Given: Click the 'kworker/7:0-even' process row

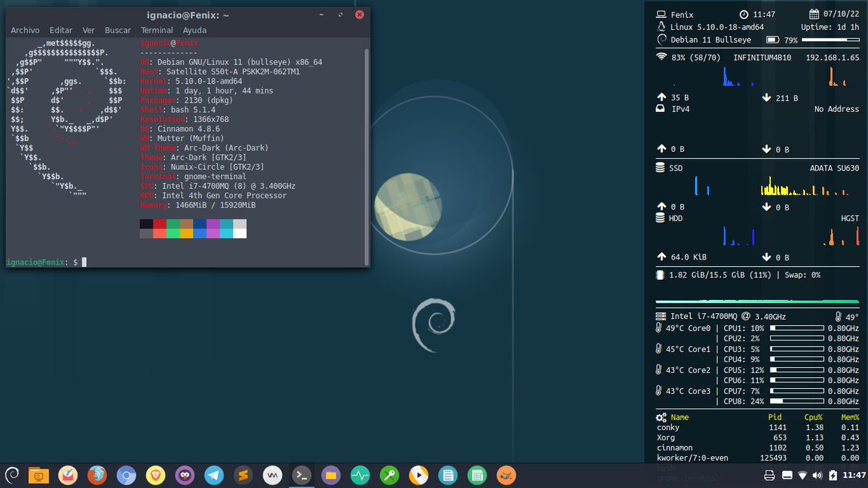Looking at the screenshot, I should [757, 458].
